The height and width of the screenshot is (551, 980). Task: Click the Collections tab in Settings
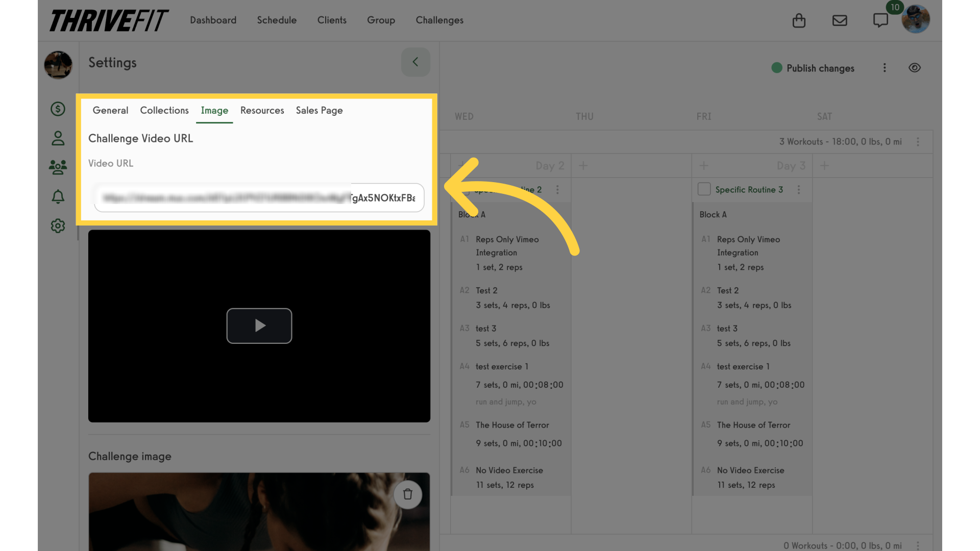(164, 110)
